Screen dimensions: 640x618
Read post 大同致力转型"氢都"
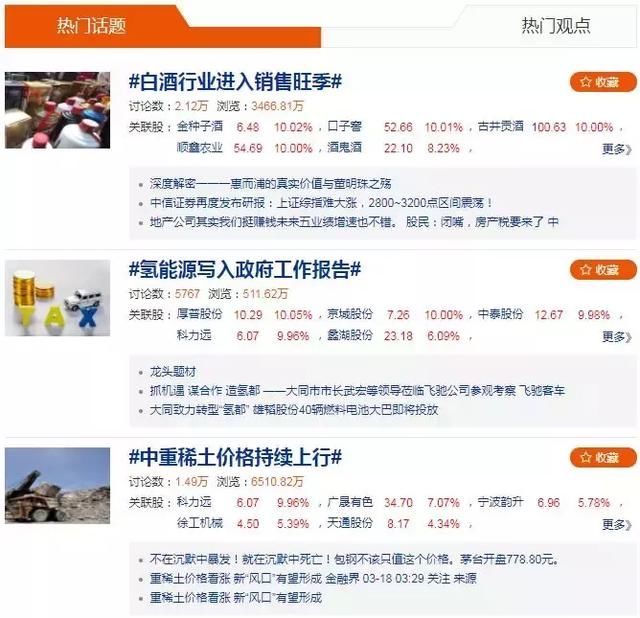[x=294, y=410]
